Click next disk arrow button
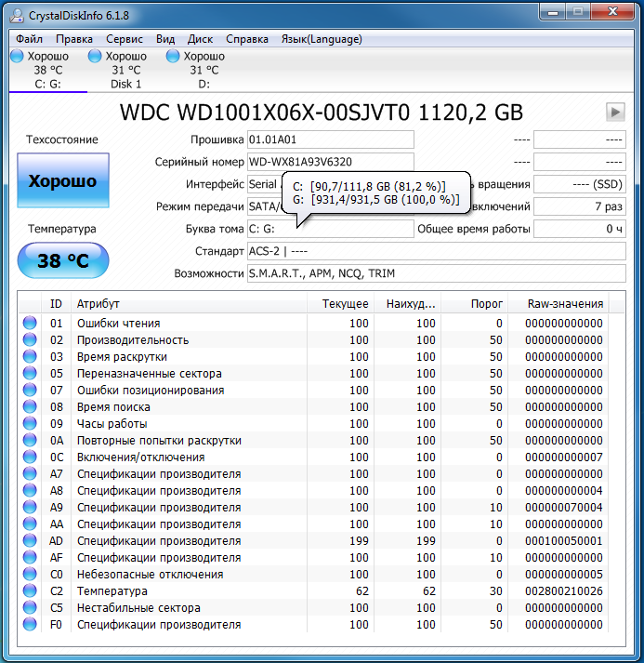Screen dimensions: 644x663 [x=615, y=113]
